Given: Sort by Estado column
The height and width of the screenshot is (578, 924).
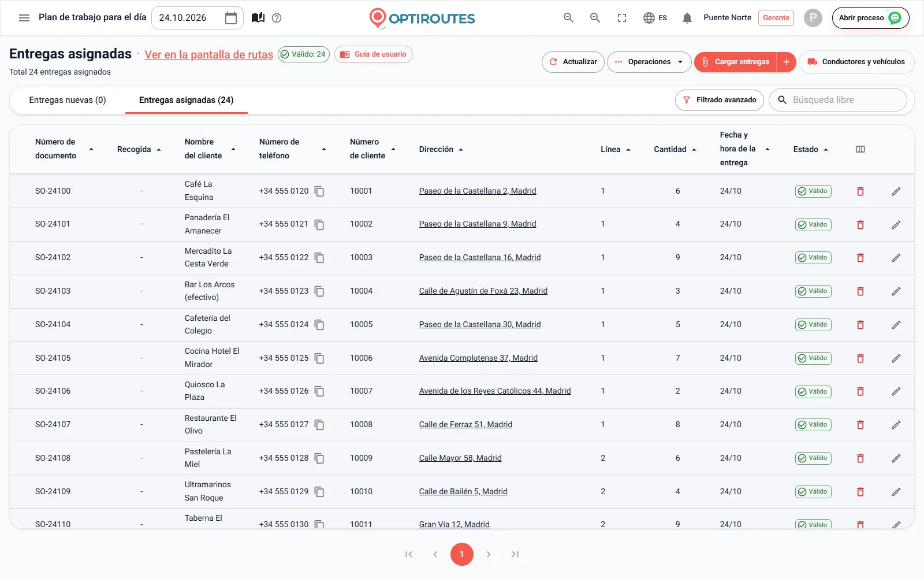Looking at the screenshot, I should pos(811,149).
